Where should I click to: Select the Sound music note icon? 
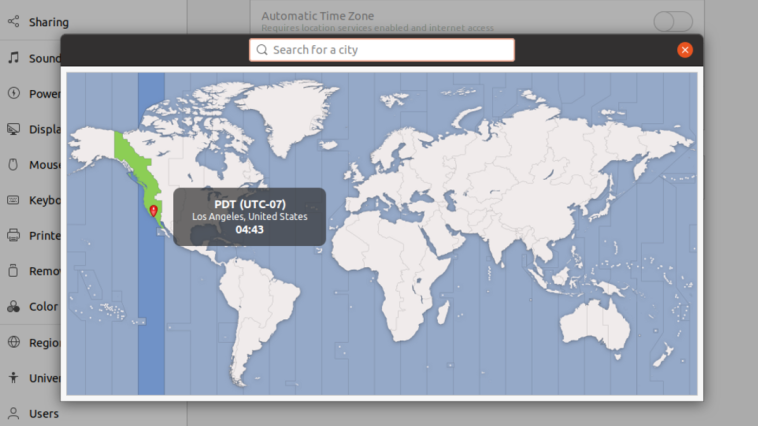click(14, 58)
